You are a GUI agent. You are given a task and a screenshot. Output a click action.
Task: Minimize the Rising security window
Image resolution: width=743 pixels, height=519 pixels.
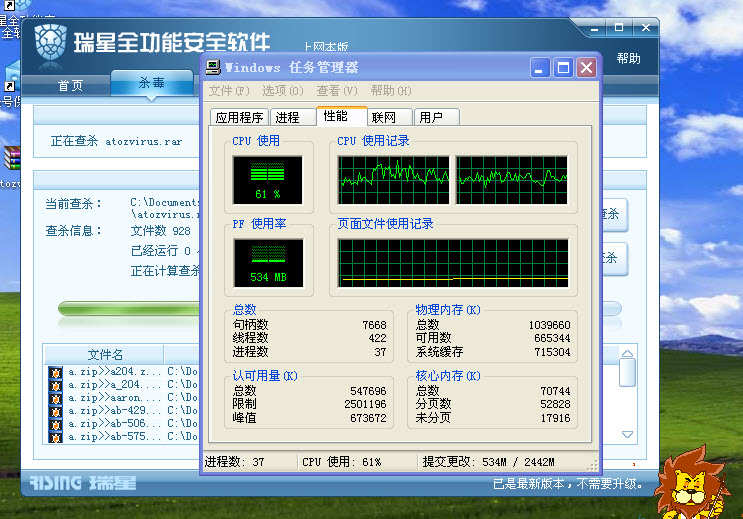[x=594, y=28]
